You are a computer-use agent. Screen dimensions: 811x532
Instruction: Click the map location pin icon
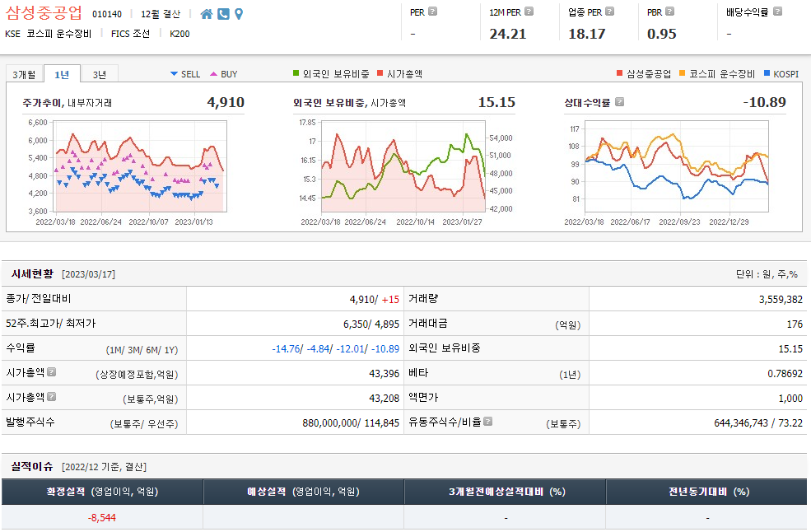pyautogui.click(x=239, y=14)
